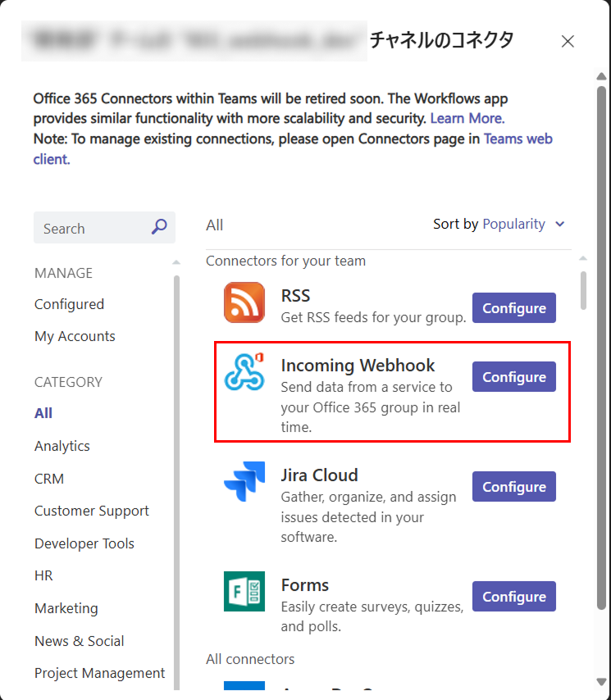
Task: Click the Forms connector icon
Action: tap(244, 591)
